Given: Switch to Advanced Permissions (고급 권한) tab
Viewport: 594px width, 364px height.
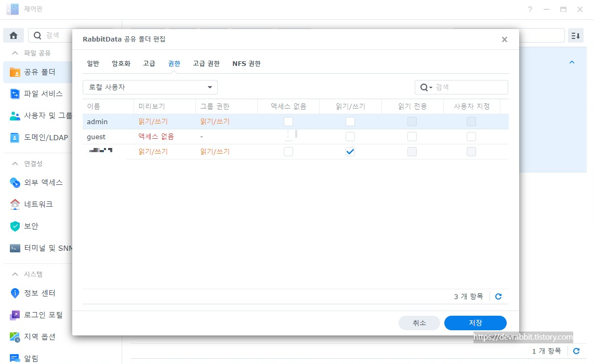Looking at the screenshot, I should pos(206,63).
